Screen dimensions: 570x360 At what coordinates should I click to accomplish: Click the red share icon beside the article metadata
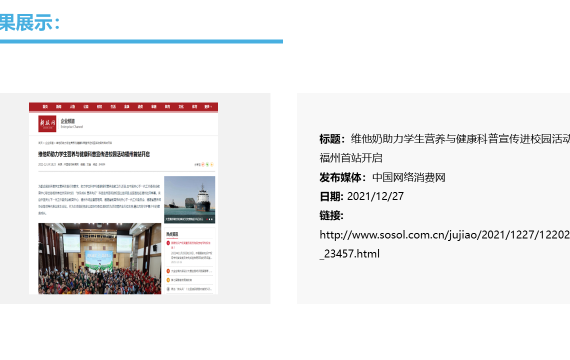click(x=203, y=165)
